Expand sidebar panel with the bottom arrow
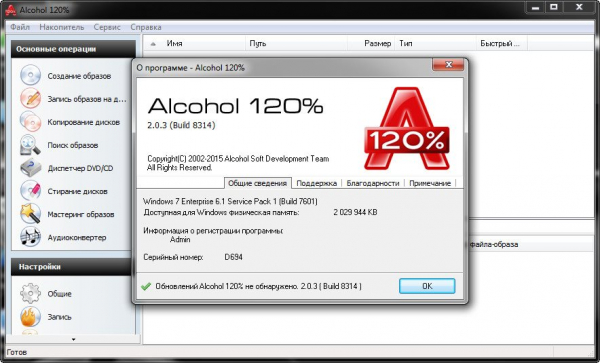The height and width of the screenshot is (363, 600). pyautogui.click(x=73, y=339)
